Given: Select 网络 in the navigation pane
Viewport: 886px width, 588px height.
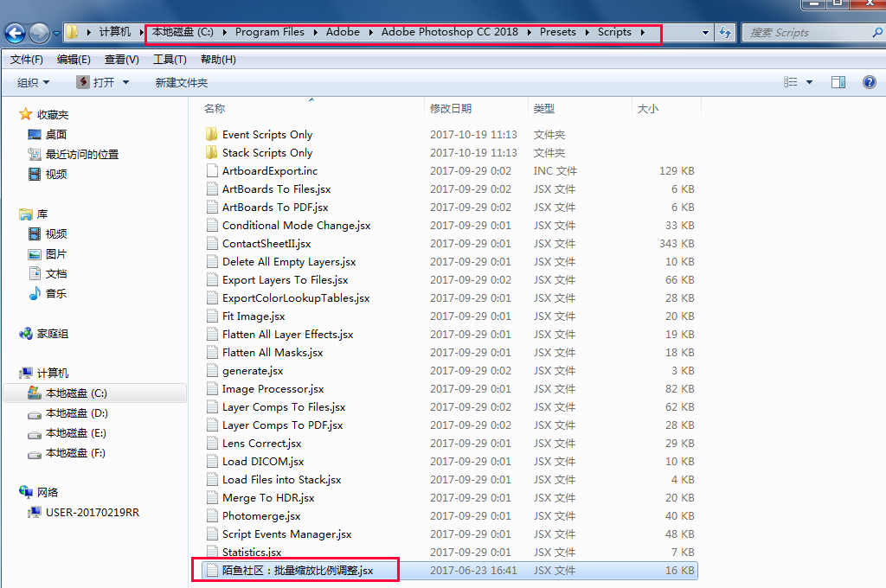Looking at the screenshot, I should 48,493.
